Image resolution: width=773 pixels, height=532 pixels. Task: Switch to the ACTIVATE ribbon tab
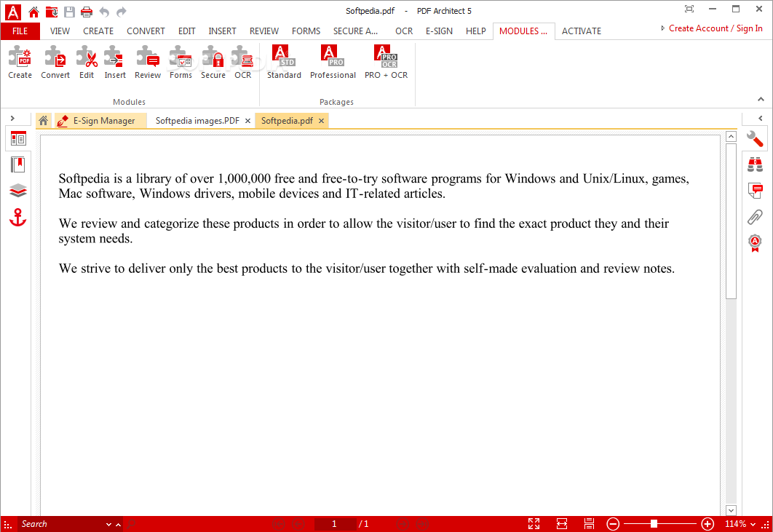(582, 31)
